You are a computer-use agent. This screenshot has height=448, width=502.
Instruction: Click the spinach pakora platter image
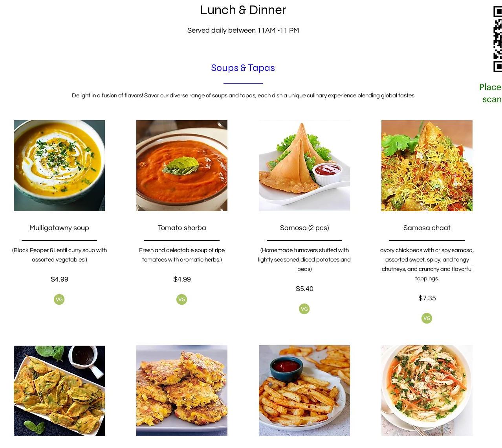pos(59,391)
